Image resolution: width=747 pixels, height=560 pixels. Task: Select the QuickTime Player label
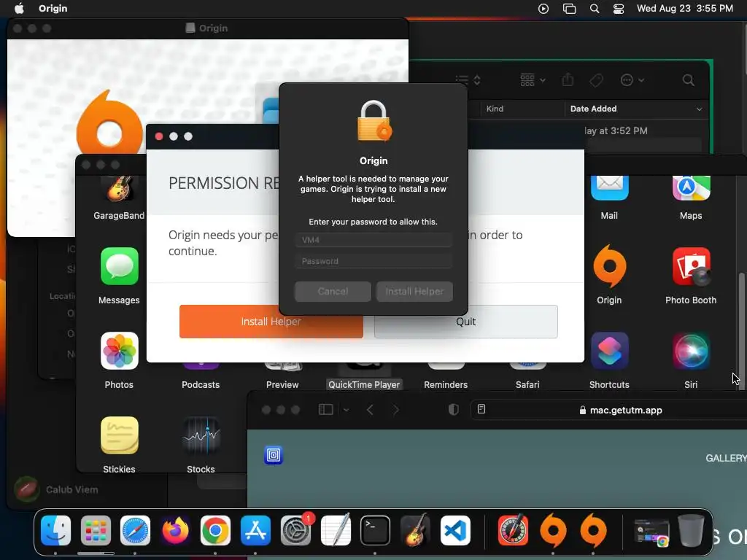pos(364,385)
